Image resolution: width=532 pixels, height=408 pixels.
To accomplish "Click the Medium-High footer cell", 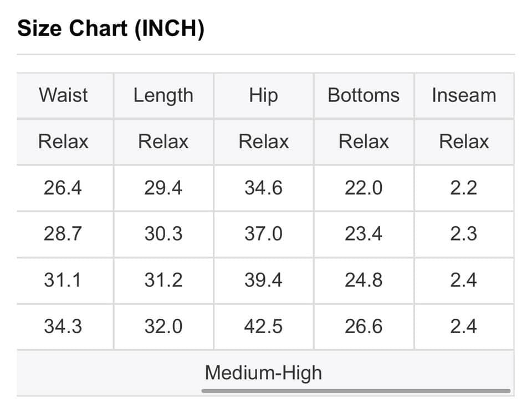I will [x=264, y=373].
